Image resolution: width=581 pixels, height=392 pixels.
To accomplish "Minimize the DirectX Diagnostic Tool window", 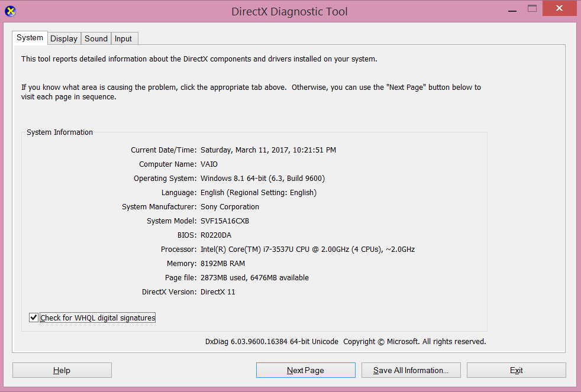I will click(512, 9).
